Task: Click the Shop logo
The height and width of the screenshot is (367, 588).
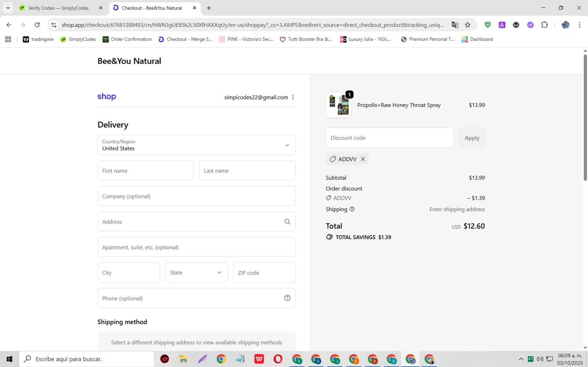Action: [x=107, y=97]
